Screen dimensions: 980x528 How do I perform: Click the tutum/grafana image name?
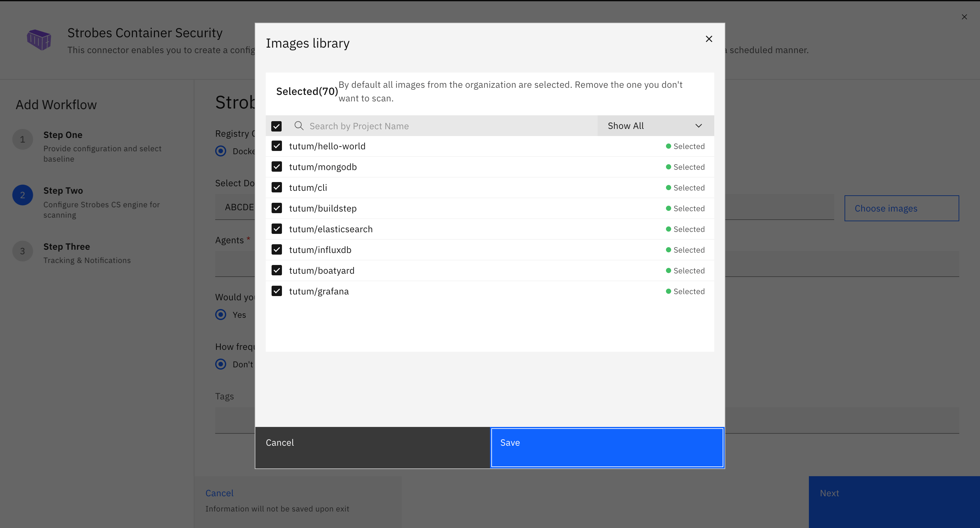click(x=319, y=291)
